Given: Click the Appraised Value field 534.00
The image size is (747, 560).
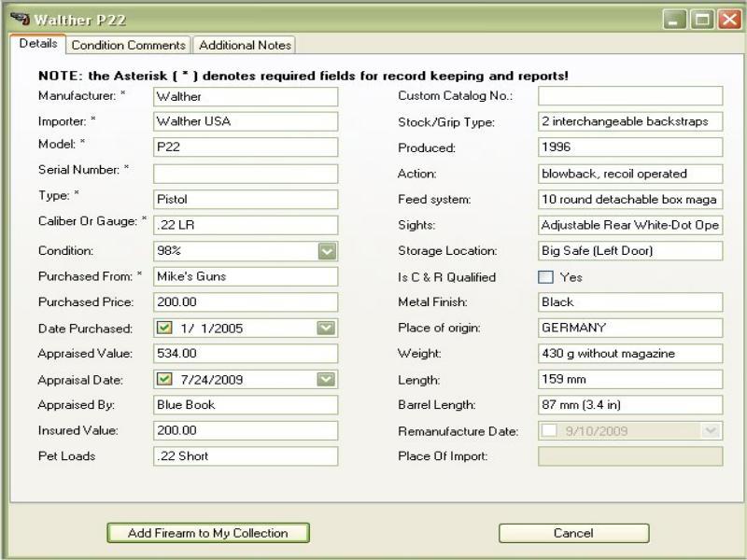Looking at the screenshot, I should 246,354.
